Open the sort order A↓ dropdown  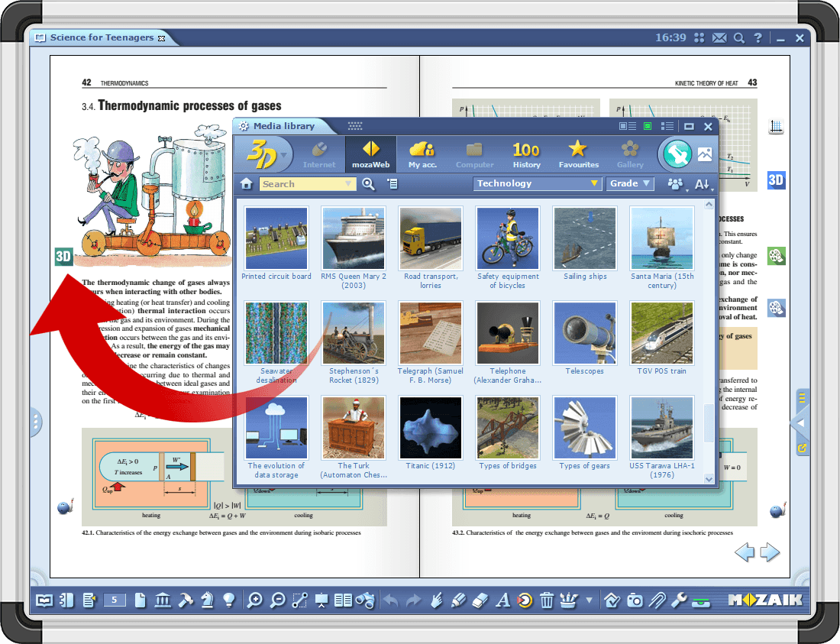pos(703,184)
